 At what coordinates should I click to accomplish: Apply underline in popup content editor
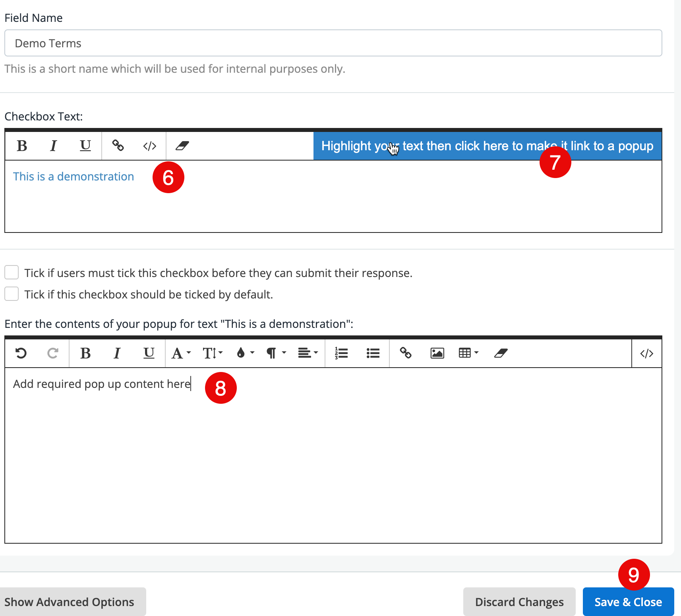pos(149,353)
